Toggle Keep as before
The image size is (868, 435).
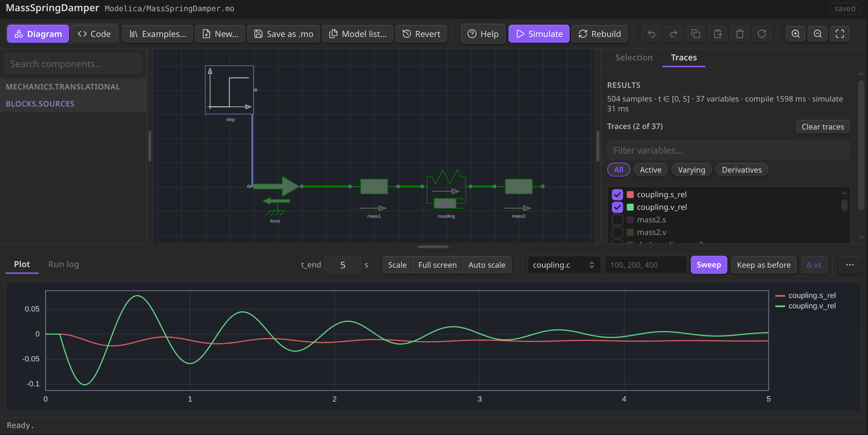pyautogui.click(x=763, y=265)
